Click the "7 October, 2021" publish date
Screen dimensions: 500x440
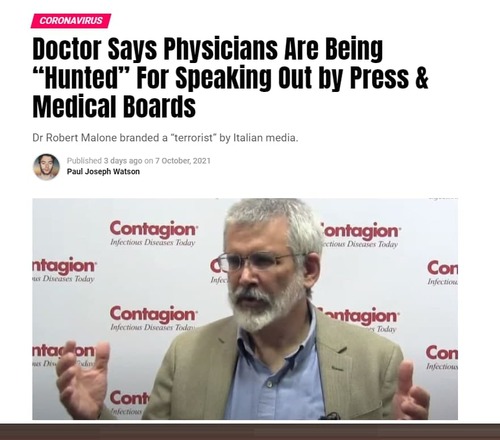pos(183,161)
